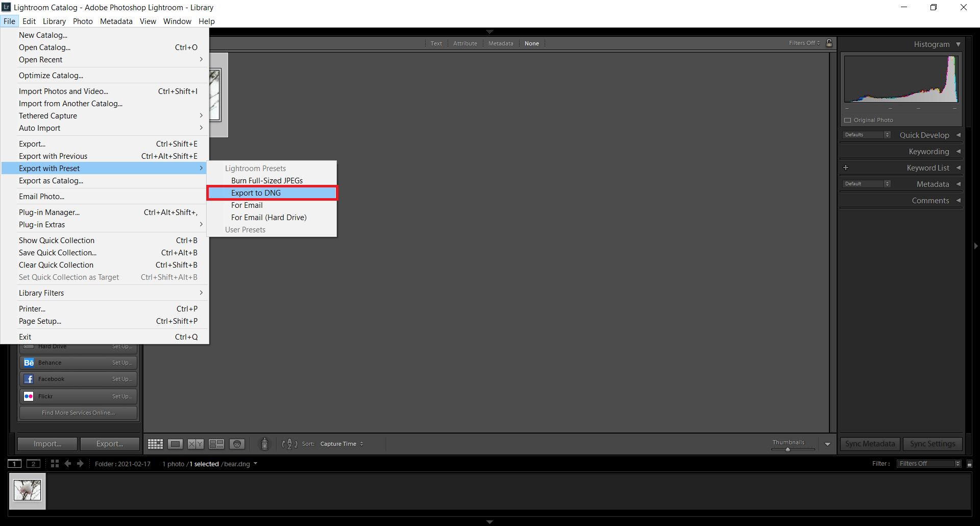Screen dimensions: 980x526
Task: Click Find More Services Online button
Action: tap(78, 413)
